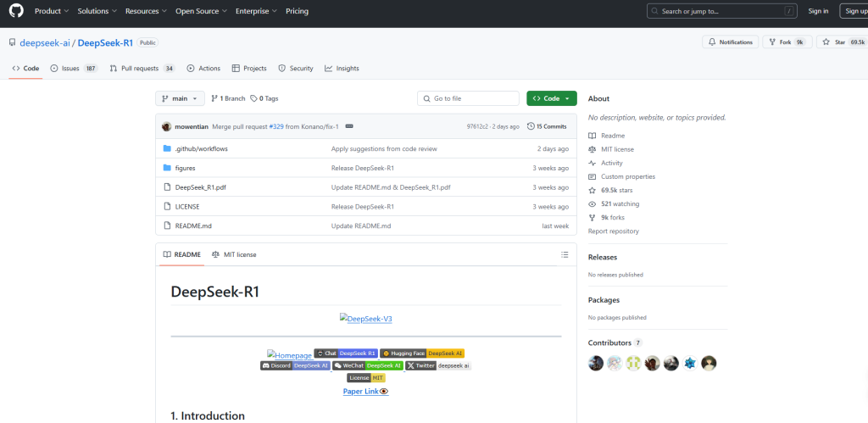
Task: Click the Sign up button
Action: click(854, 11)
